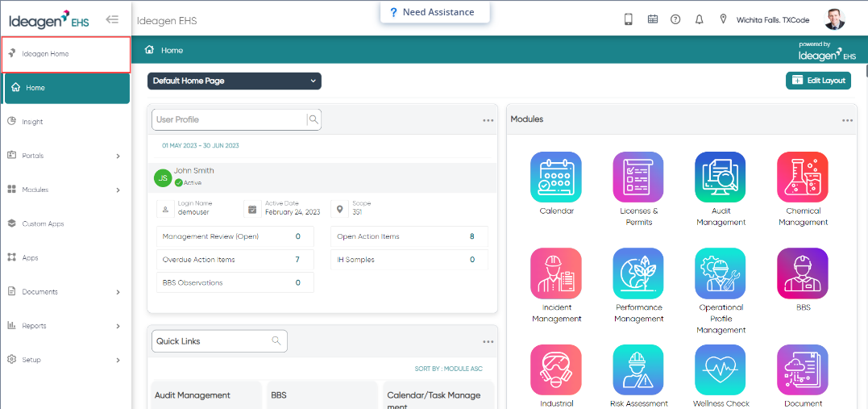Expand the Reports sidebar menu
This screenshot has width=868, height=409.
pyautogui.click(x=65, y=326)
